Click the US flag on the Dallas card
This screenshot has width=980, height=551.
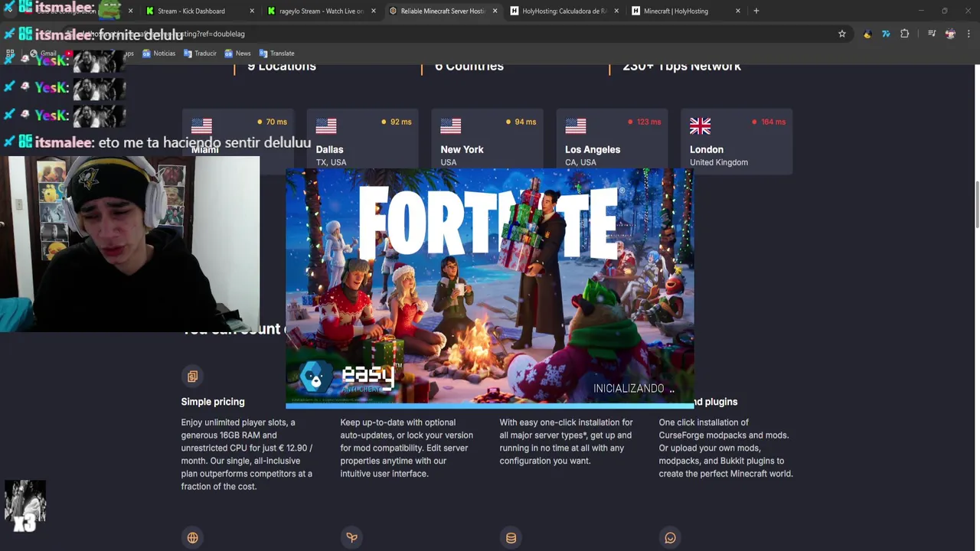[x=326, y=126]
